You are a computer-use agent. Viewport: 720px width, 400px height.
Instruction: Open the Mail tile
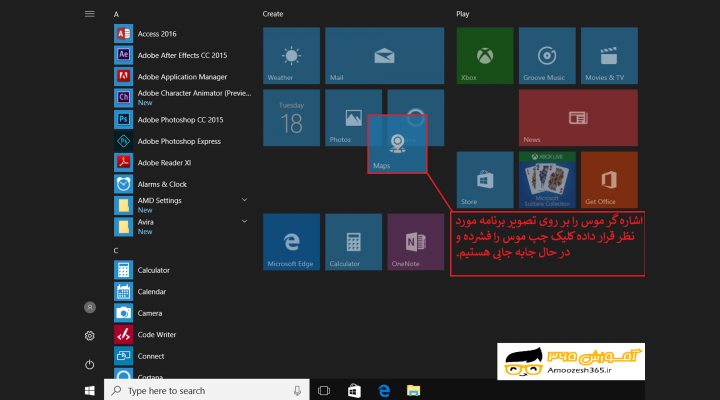pyautogui.click(x=384, y=56)
